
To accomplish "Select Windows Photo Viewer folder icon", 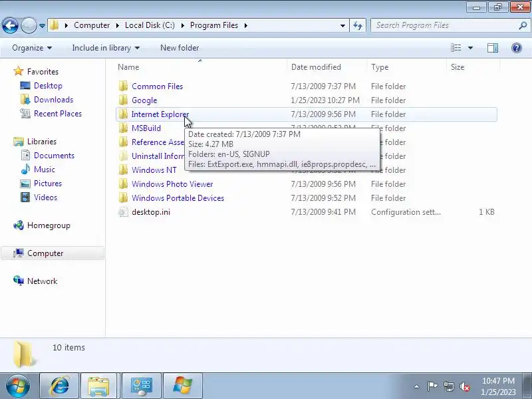I will (123, 184).
